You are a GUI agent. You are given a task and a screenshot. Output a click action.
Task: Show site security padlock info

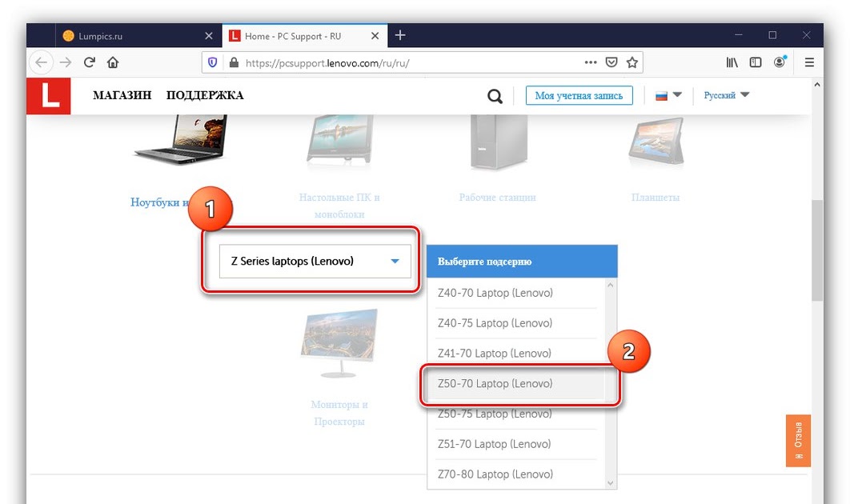coord(234,63)
